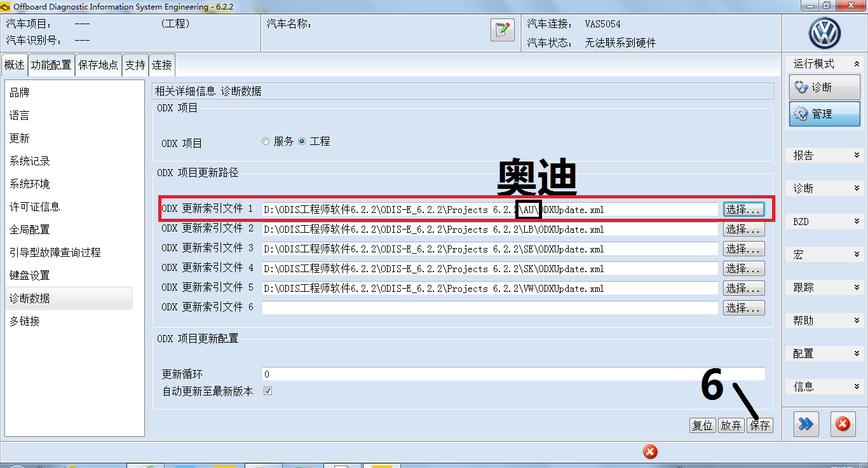Click the LB path field for index file 2
The image size is (868, 468).
[x=490, y=230]
